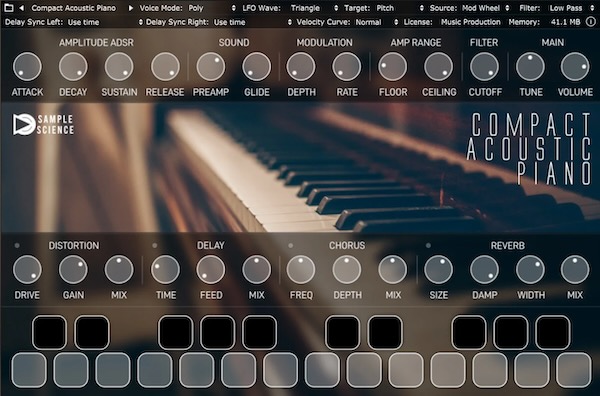Go to previous preset arrow
This screenshot has width=600, height=396.
(x=21, y=8)
